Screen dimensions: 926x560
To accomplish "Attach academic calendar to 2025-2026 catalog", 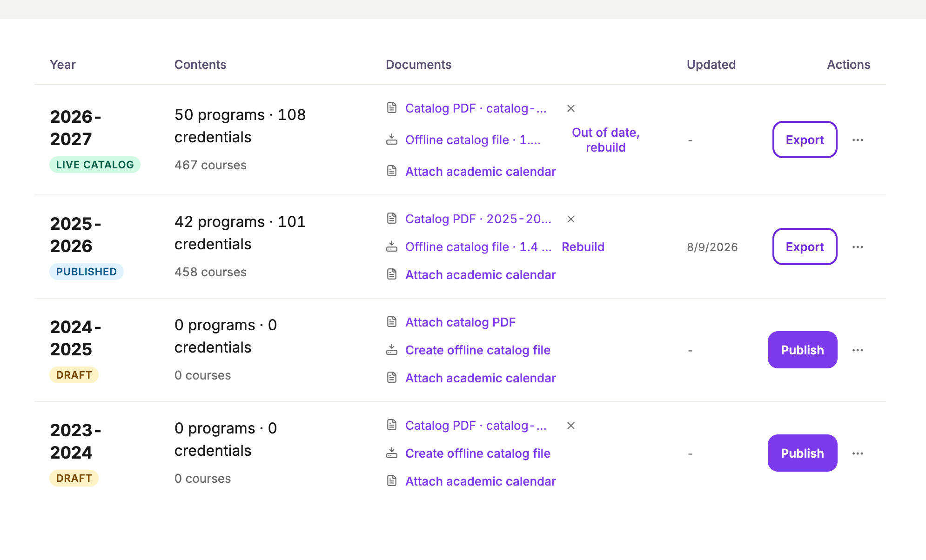I will click(x=480, y=275).
